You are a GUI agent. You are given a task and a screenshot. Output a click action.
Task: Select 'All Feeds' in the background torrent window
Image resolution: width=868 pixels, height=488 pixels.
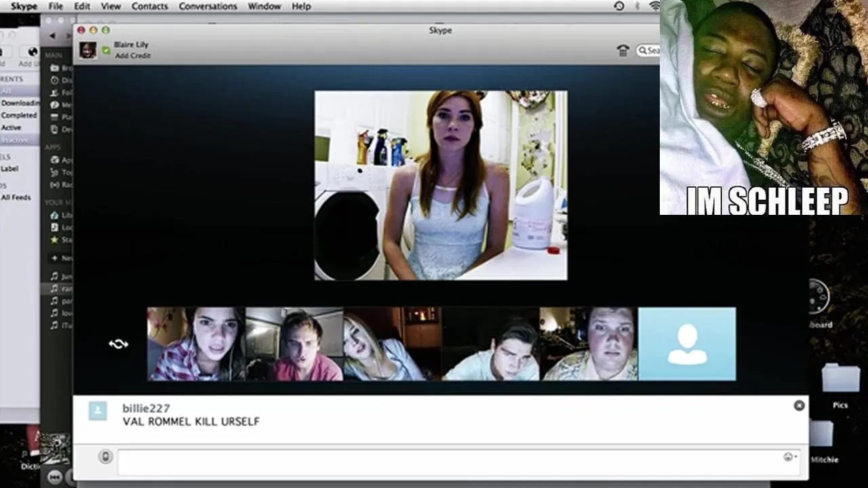click(16, 197)
